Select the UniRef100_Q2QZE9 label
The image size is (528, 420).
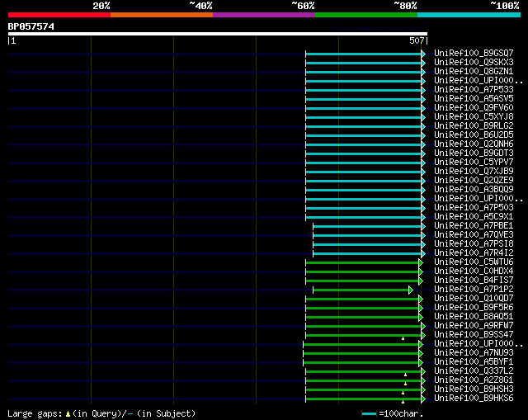pyautogui.click(x=474, y=181)
